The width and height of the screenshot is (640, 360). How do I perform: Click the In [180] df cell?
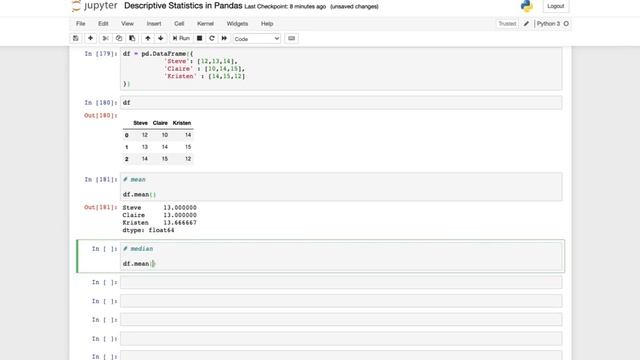pos(341,102)
